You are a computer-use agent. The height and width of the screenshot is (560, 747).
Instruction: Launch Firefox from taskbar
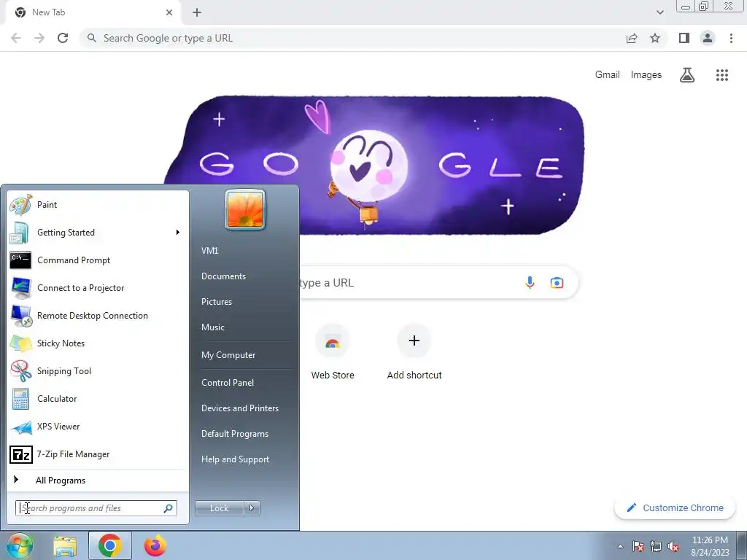155,545
